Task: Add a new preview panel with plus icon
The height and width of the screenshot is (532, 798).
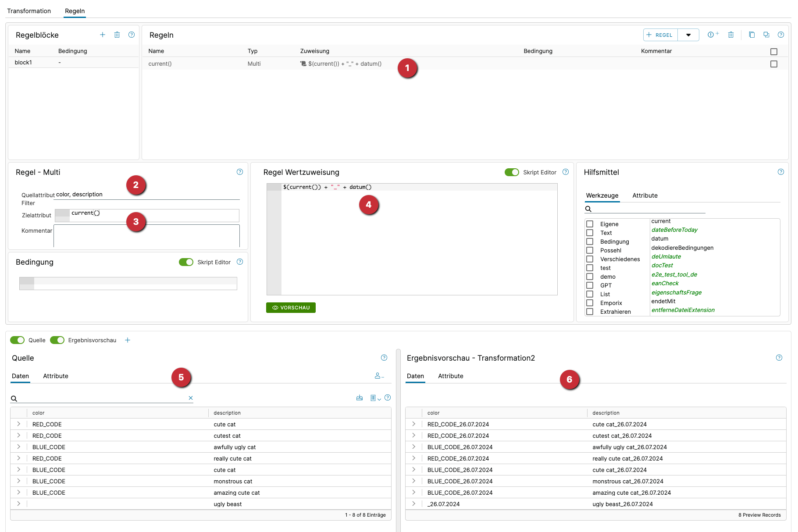Action: click(128, 340)
